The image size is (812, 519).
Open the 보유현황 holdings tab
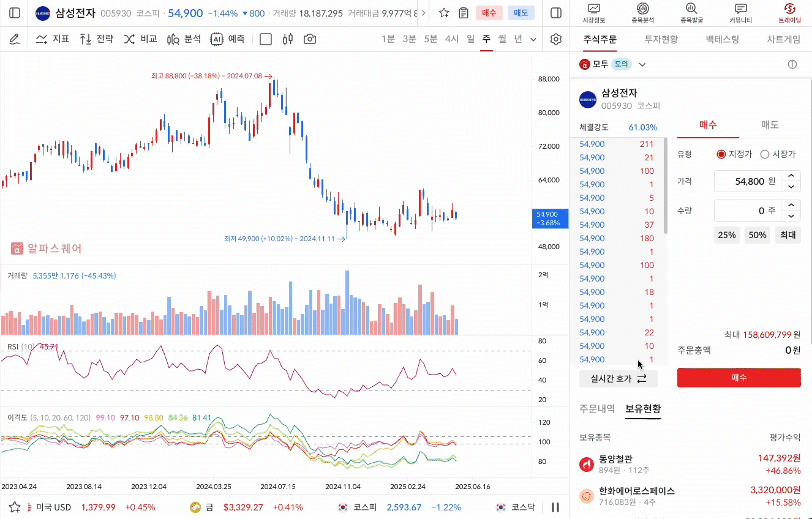643,409
